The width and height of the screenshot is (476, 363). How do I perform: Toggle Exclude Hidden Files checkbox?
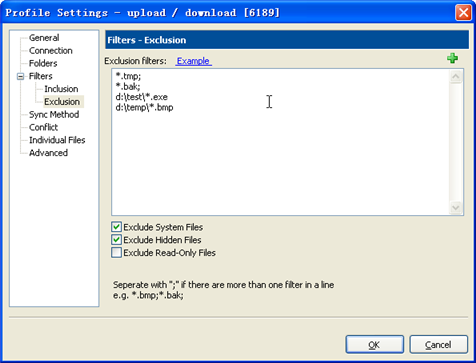coord(116,240)
